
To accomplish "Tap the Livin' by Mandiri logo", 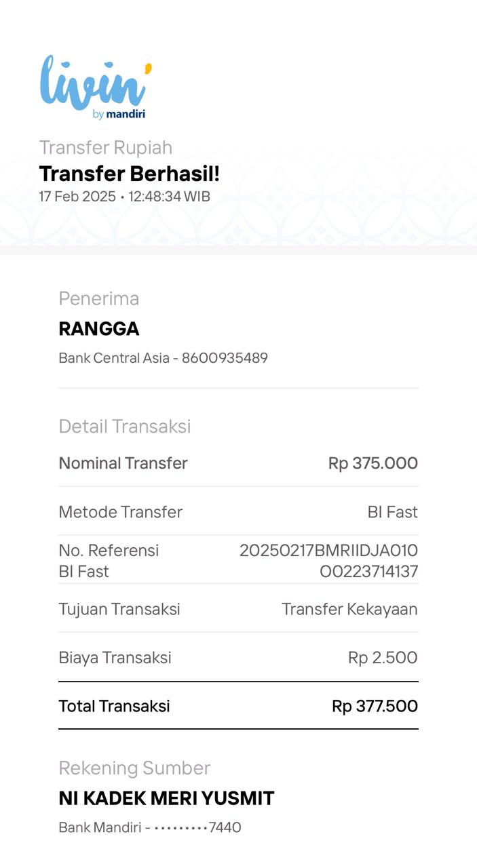I will point(95,87).
